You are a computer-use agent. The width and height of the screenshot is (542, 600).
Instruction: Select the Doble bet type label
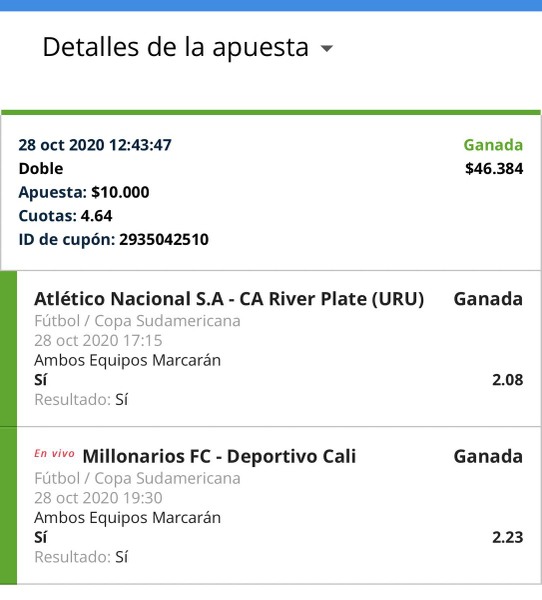pos(41,169)
